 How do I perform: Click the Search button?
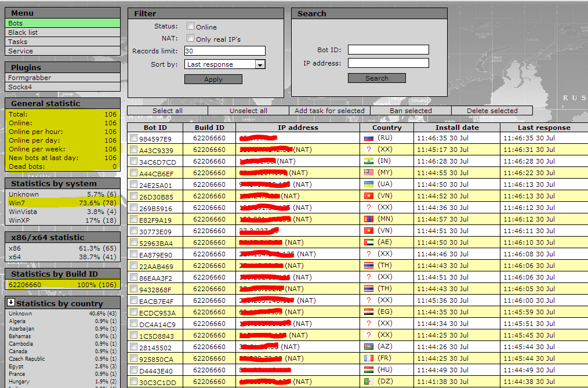point(377,78)
